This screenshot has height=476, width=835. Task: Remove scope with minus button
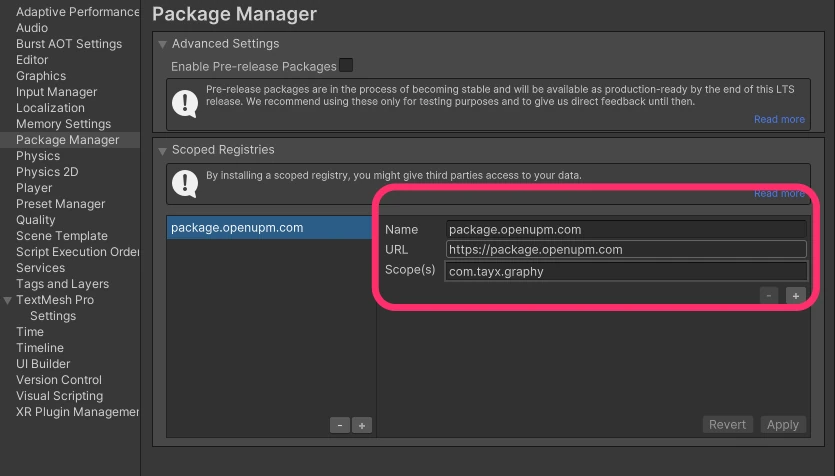coord(769,296)
